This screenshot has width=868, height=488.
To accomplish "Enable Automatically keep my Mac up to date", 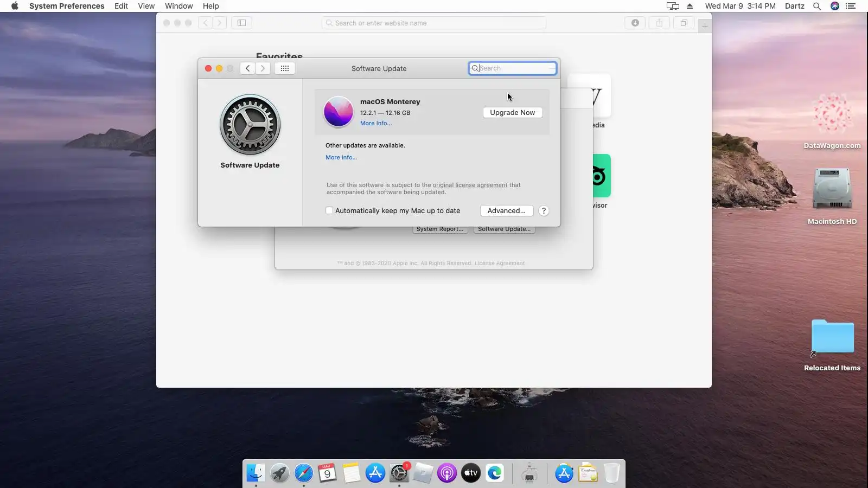I will [x=329, y=211].
